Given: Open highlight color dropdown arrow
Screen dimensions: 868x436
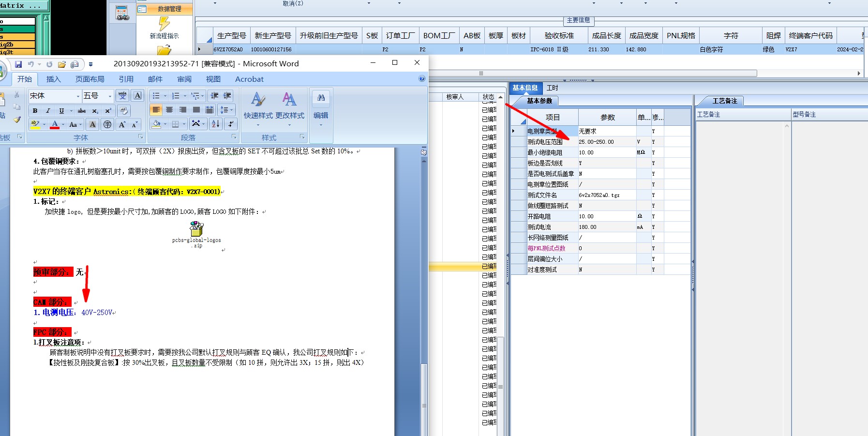Looking at the screenshot, I should (44, 124).
